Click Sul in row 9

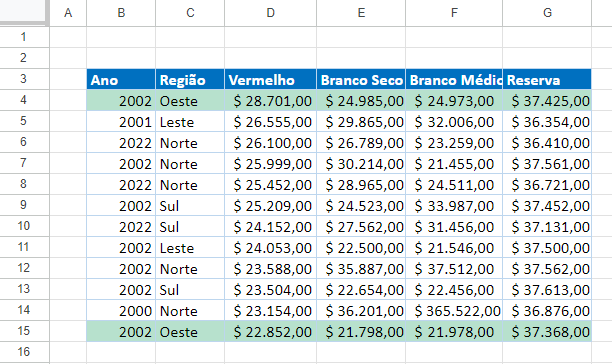pyautogui.click(x=190, y=206)
